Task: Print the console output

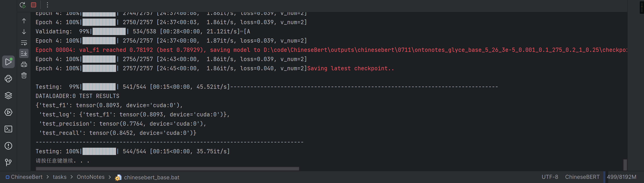Action: tap(24, 65)
